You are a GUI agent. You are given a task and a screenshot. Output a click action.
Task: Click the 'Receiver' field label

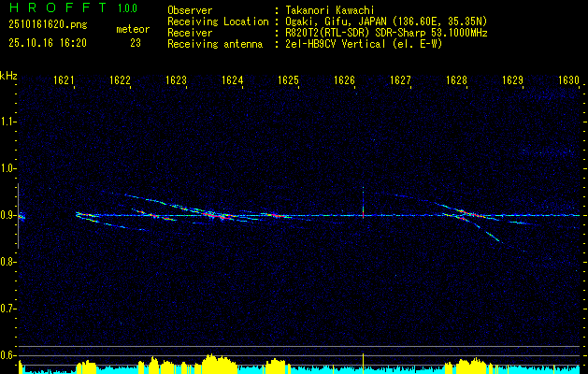coord(190,33)
